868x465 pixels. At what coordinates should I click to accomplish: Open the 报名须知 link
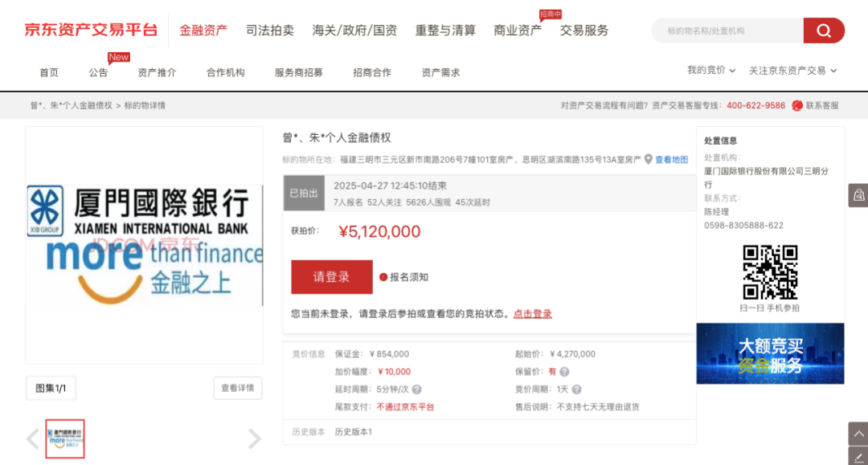(409, 277)
